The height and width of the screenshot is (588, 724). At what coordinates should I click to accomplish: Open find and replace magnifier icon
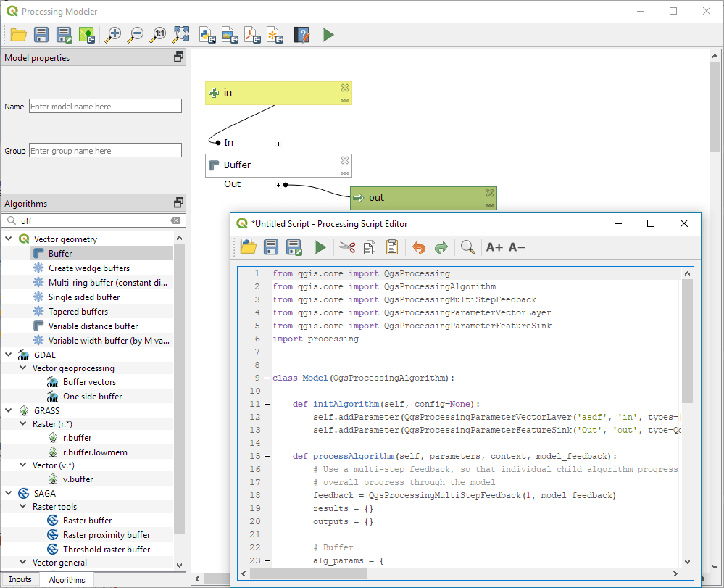[x=467, y=247]
